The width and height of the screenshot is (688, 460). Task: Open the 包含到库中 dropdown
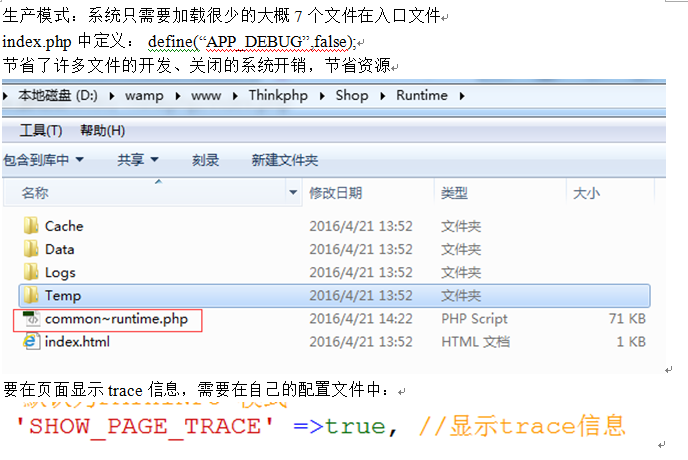click(x=43, y=160)
